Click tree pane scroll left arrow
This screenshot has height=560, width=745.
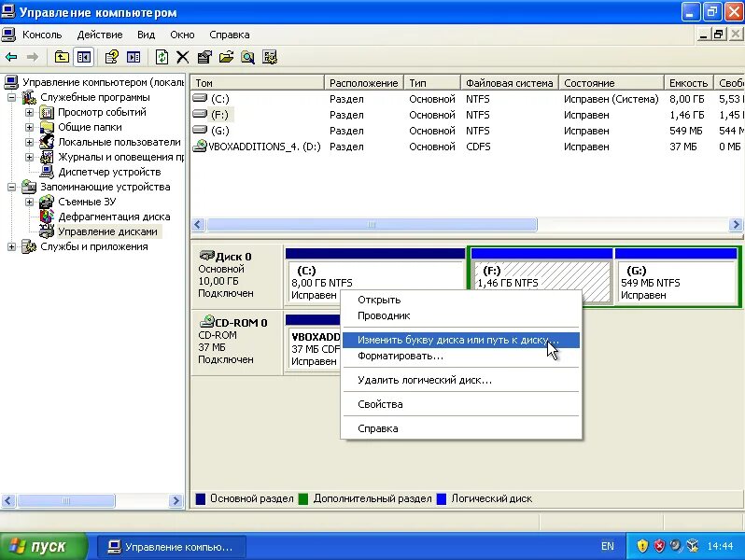tap(8, 500)
